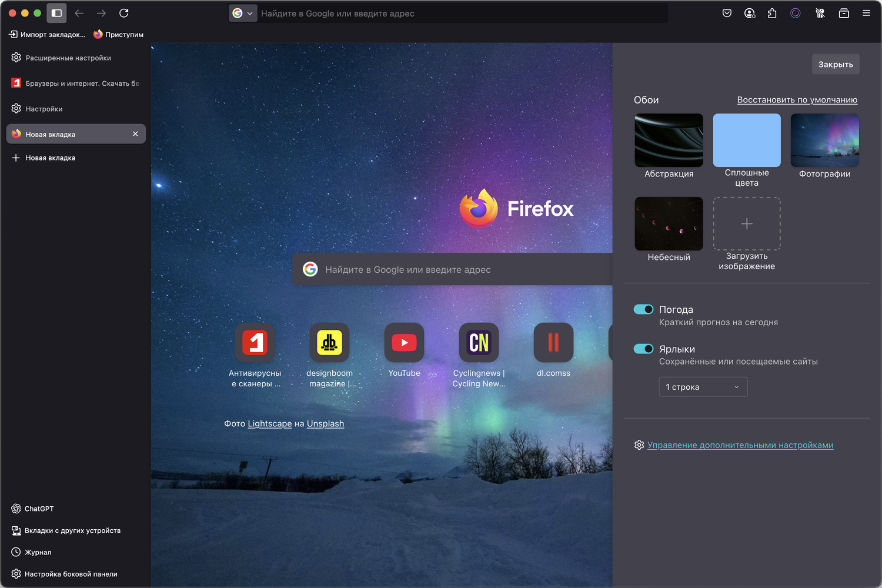Focus the address bar at the top
Screen dimensions: 882x588
pos(448,13)
